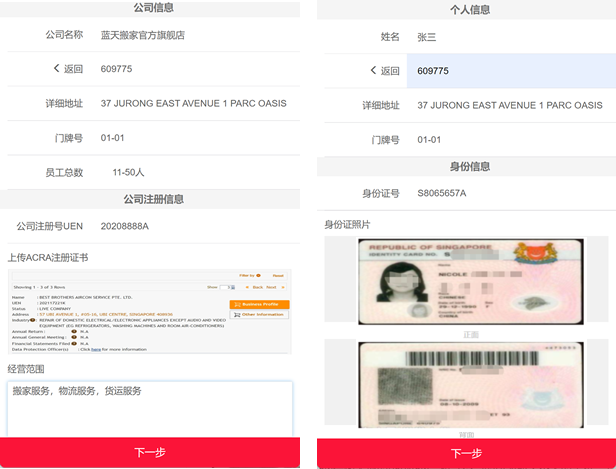
Task: Click the back chevron in company form
Action: 57,69
